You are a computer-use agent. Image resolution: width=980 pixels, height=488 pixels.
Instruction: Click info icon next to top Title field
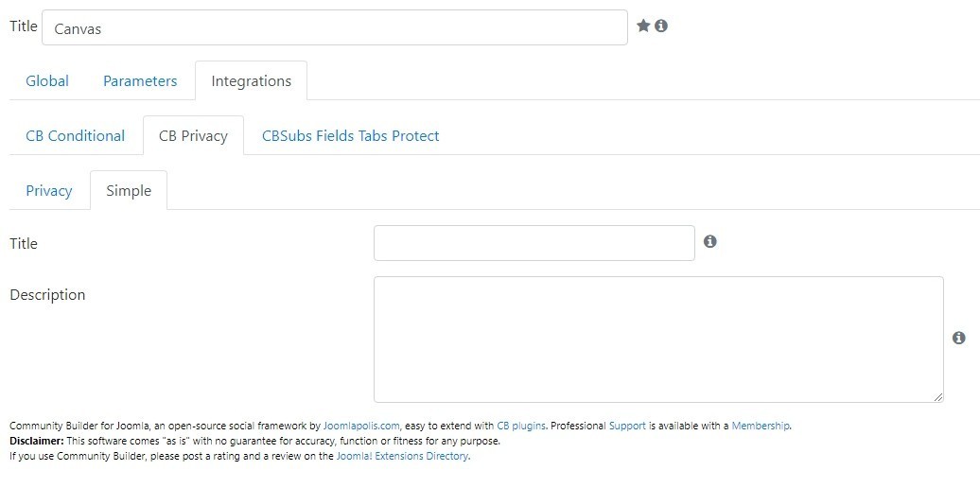coord(661,26)
